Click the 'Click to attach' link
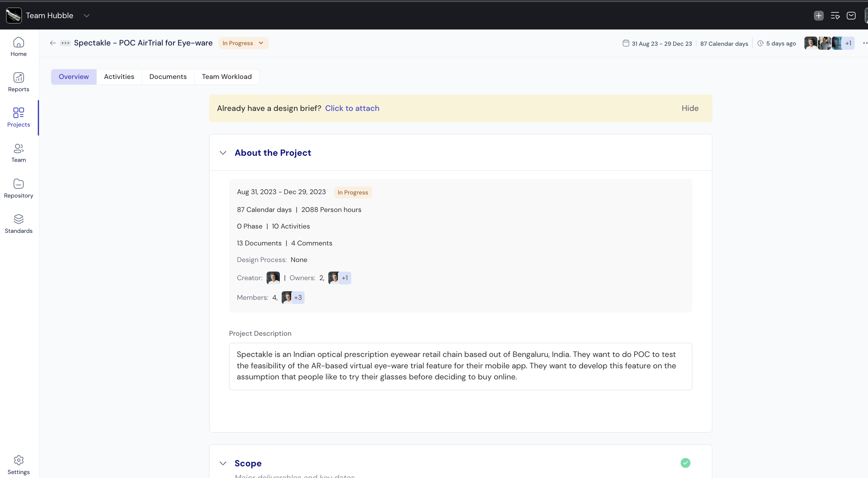 click(x=352, y=108)
